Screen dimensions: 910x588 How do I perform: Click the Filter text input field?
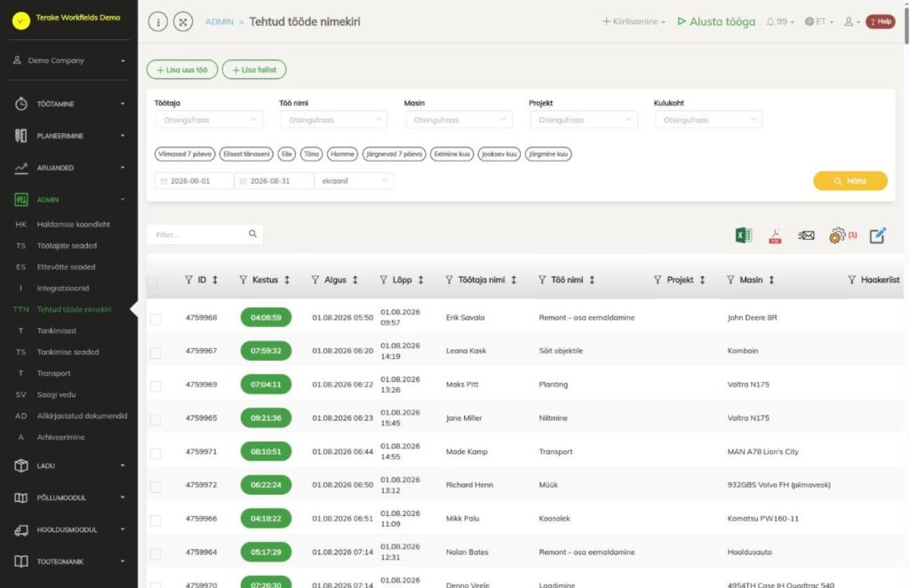pos(198,234)
